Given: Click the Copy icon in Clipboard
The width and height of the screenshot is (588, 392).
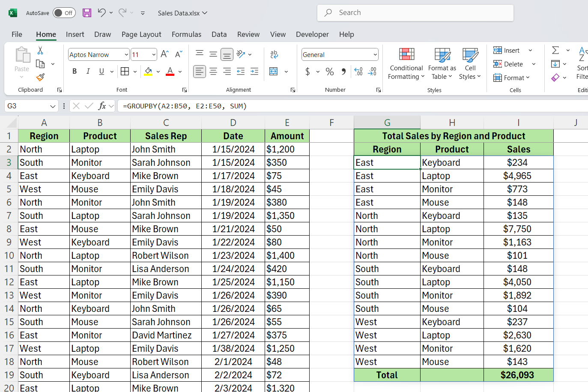Looking at the screenshot, I should tap(40, 64).
